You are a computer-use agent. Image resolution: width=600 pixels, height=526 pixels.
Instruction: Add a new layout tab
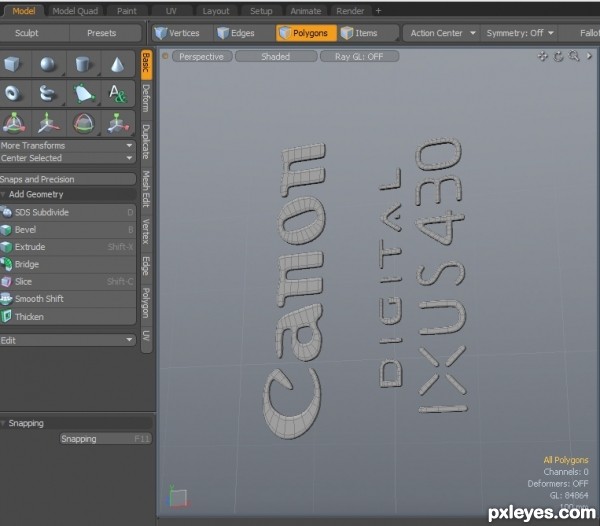(378, 11)
